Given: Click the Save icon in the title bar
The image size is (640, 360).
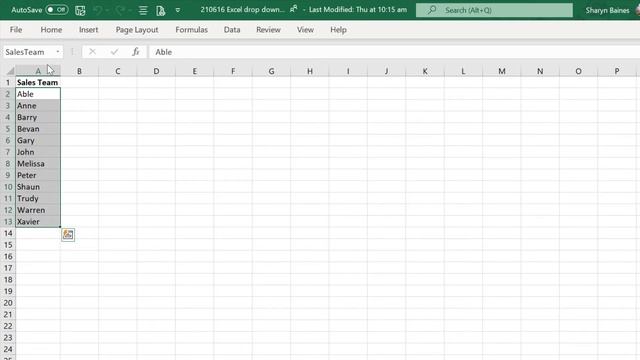Looking at the screenshot, I should tap(80, 10).
